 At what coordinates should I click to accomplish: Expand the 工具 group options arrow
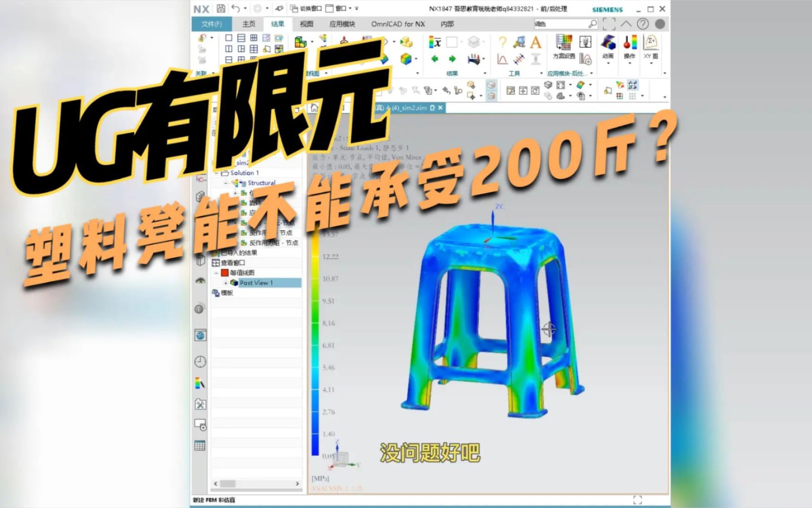pos(541,73)
